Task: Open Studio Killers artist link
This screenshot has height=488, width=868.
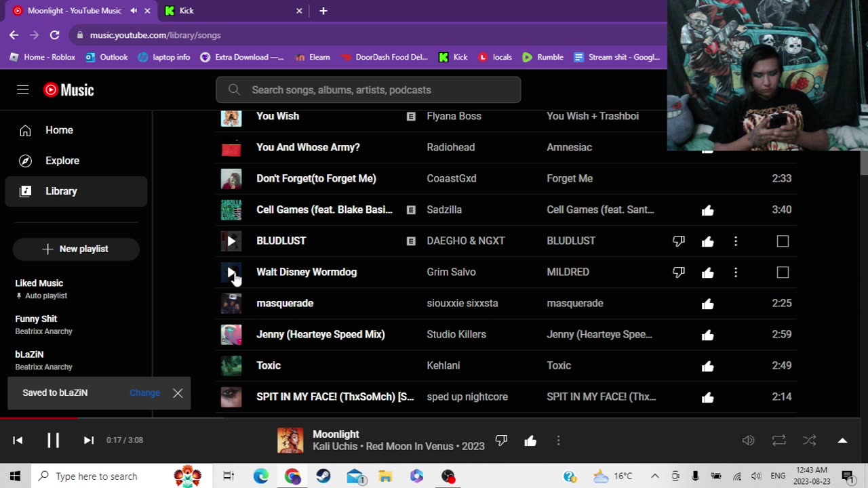Action: [x=456, y=334]
